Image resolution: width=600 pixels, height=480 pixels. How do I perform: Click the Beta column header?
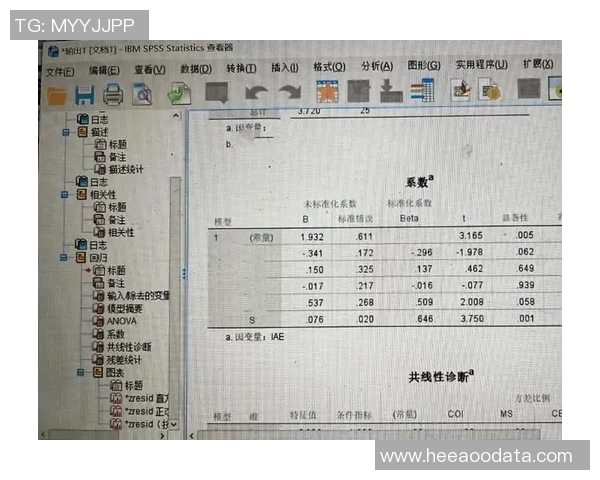coord(409,218)
